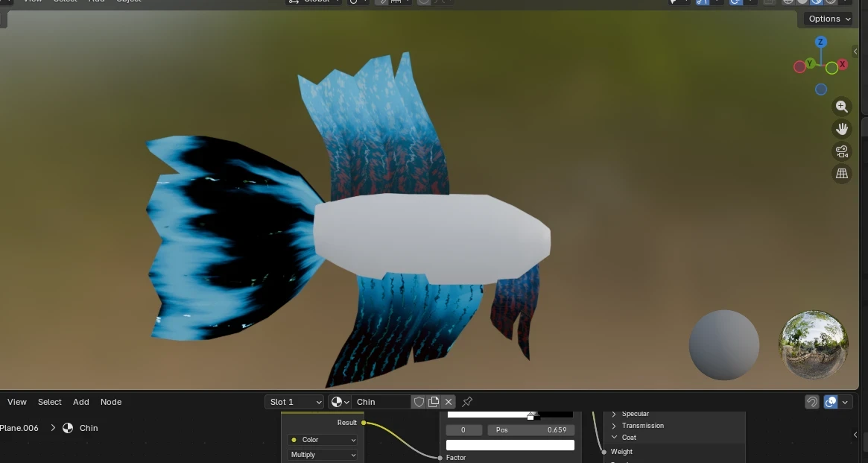Unlink the Chin material with the X
868x463 pixels.
[x=449, y=402]
